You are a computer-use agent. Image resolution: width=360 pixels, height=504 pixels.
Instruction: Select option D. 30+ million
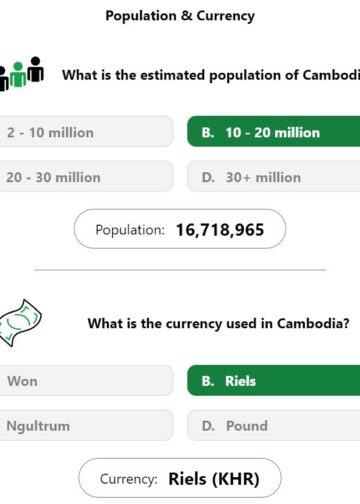pos(274,176)
